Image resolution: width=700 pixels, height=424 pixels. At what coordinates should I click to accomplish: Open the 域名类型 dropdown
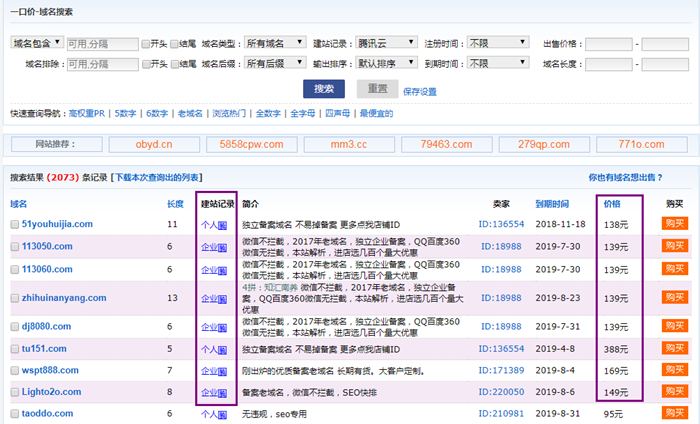click(x=275, y=44)
